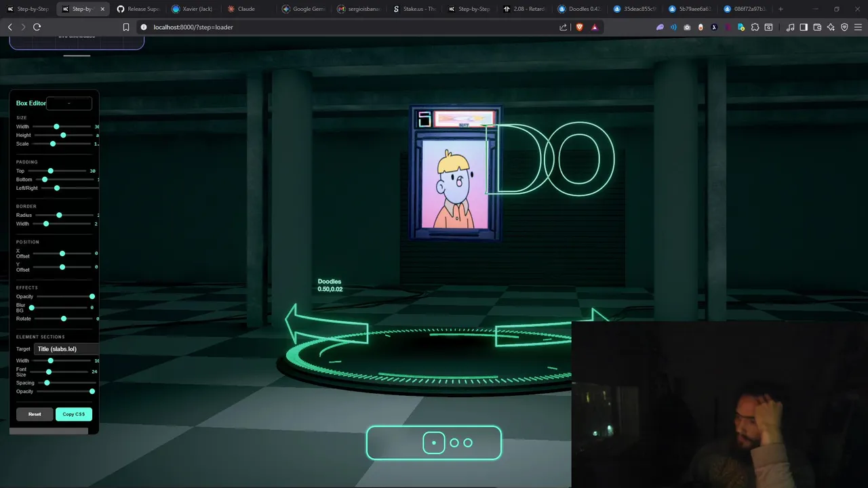Adjust the Element Sections Width slider
Viewport: 868px width, 488px height.
pyautogui.click(x=62, y=361)
